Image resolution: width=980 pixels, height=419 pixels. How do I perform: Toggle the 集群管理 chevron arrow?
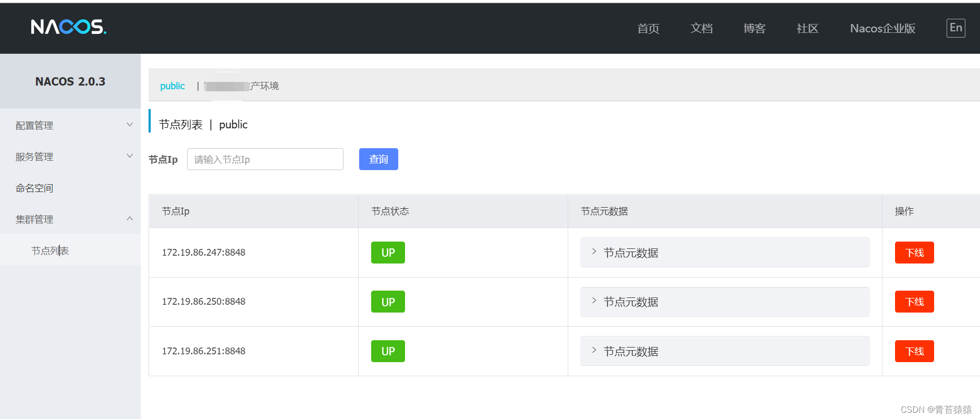click(x=130, y=219)
